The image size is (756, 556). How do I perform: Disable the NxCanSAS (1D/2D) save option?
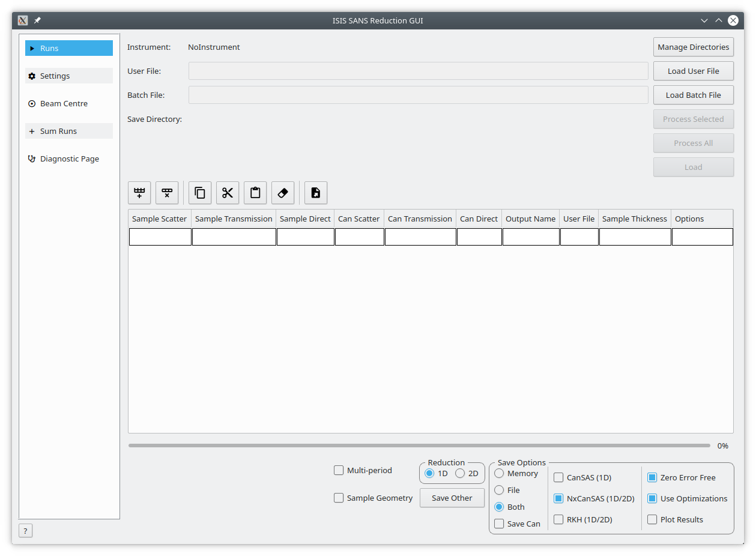coord(558,498)
